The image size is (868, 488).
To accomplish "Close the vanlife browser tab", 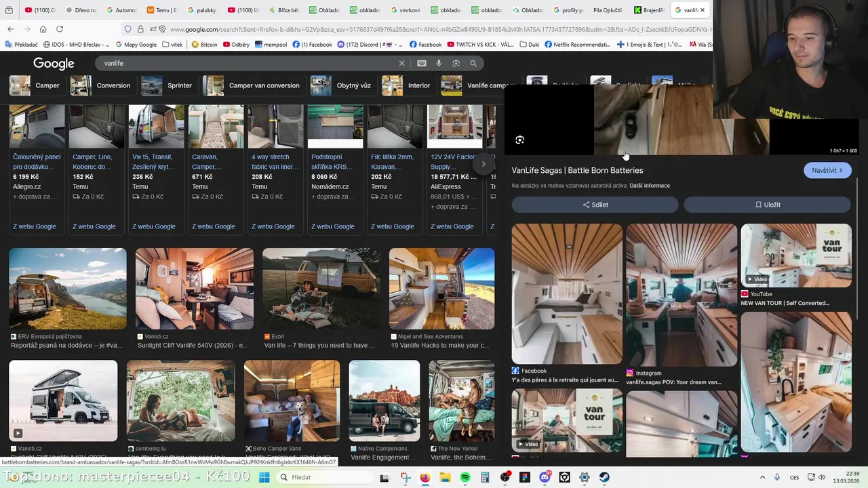I will coord(703,10).
